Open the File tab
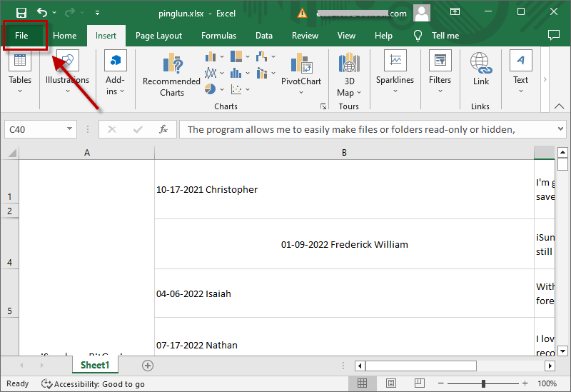Screen dimensions: 571x392 coord(21,35)
